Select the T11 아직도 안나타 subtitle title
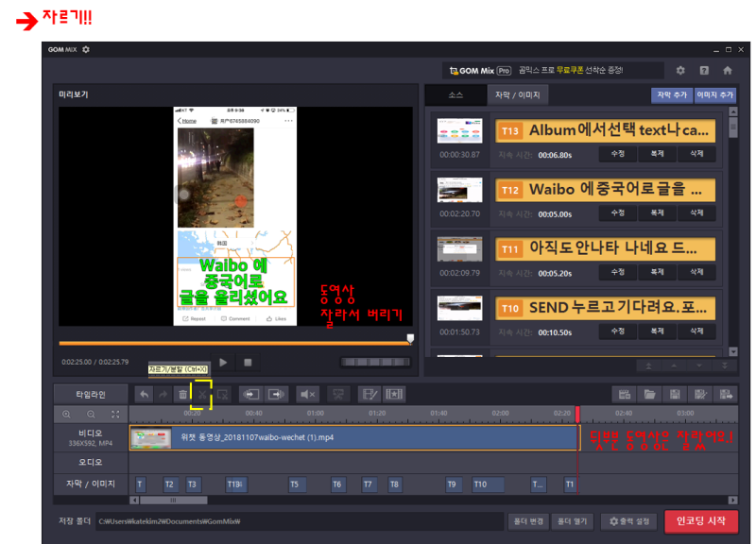Image resolution: width=756 pixels, height=544 pixels. tap(605, 249)
